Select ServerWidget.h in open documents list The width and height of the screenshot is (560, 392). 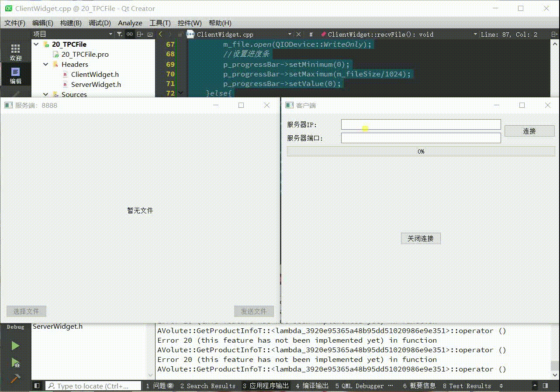(58, 326)
